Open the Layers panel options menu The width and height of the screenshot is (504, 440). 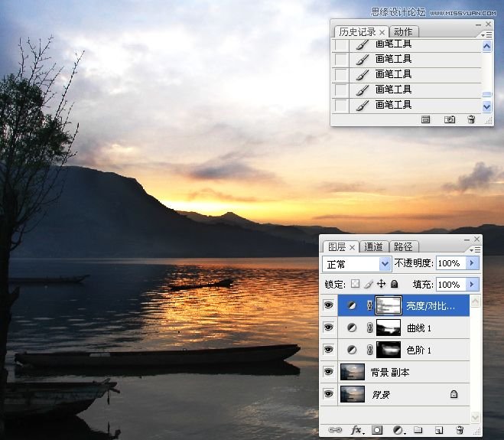pyautogui.click(x=475, y=250)
